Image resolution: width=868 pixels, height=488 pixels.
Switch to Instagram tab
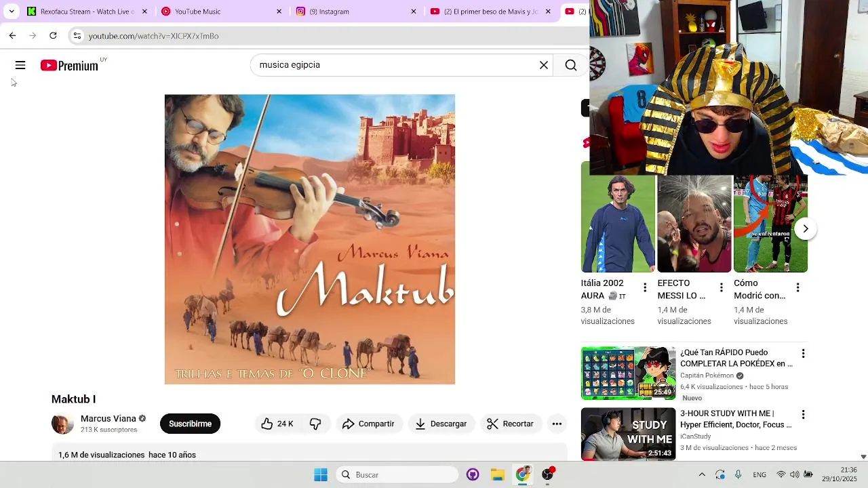click(357, 12)
